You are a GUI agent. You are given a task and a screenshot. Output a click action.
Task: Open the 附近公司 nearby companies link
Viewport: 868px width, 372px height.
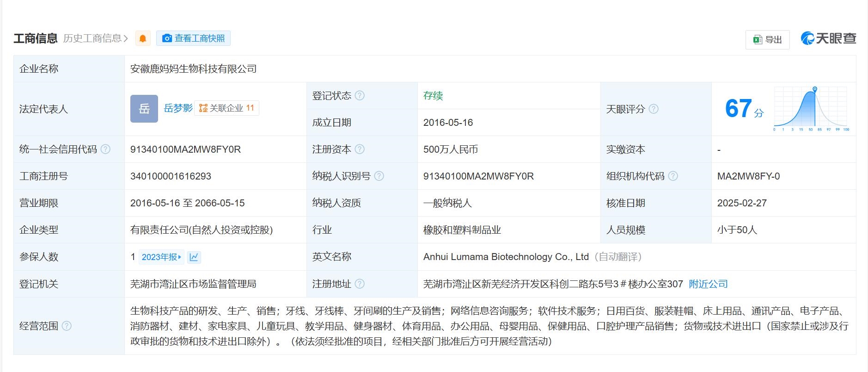click(708, 284)
